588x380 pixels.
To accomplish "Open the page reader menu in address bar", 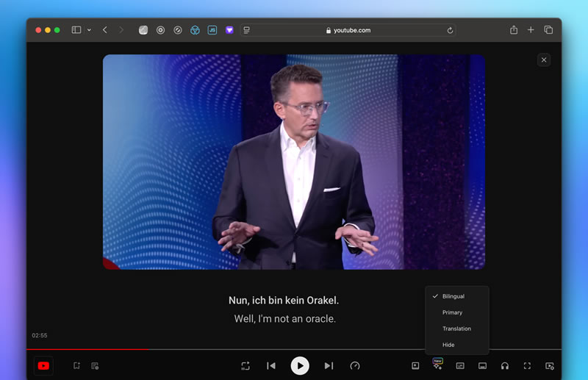I will [246, 30].
